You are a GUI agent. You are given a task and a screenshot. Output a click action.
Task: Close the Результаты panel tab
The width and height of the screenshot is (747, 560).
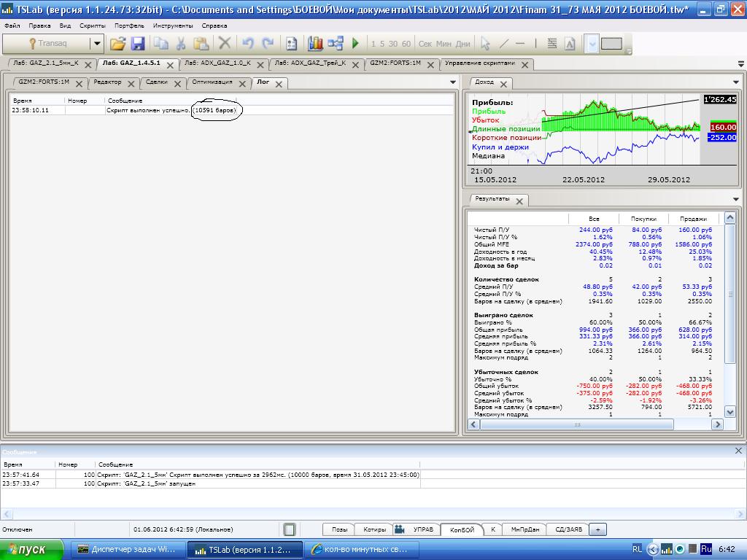click(519, 201)
